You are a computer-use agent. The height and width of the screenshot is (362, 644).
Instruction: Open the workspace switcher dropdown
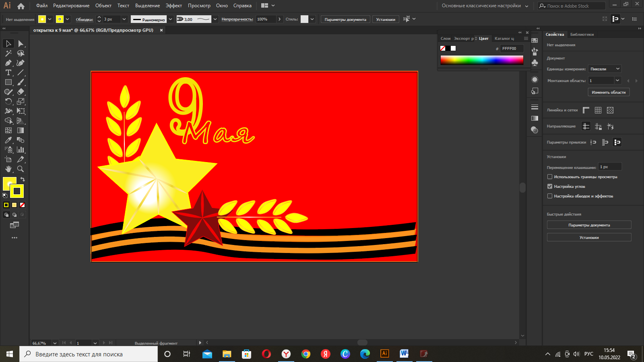point(485,6)
